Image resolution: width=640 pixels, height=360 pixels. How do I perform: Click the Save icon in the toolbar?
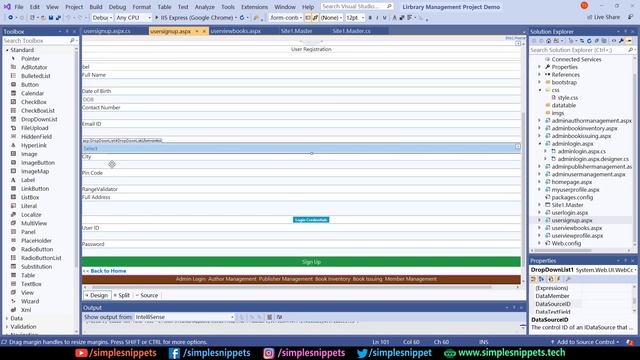point(51,18)
